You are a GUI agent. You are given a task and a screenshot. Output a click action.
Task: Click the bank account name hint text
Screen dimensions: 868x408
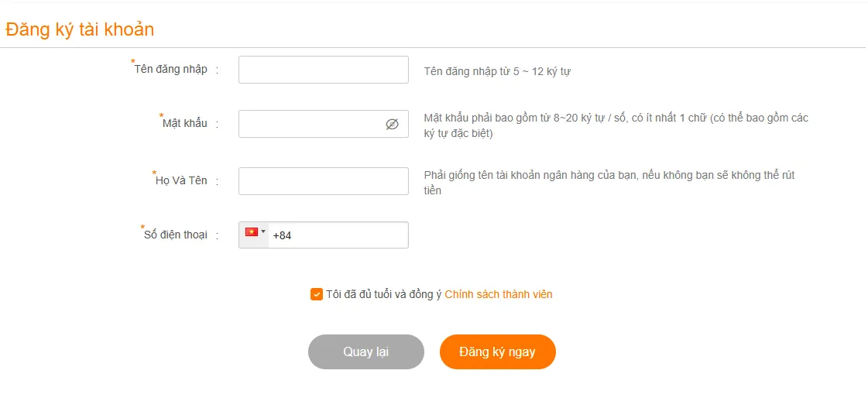pyautogui.click(x=609, y=183)
